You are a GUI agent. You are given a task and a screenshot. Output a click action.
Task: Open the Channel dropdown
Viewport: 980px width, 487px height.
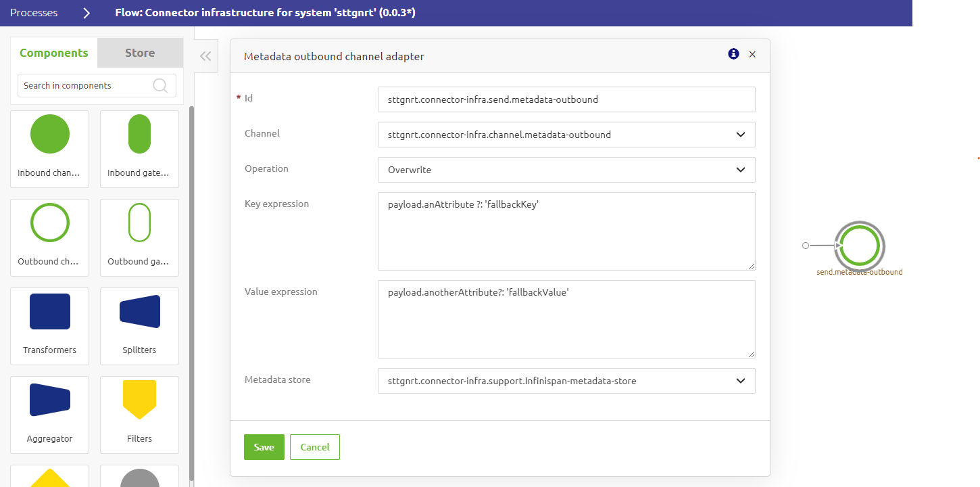click(x=740, y=134)
